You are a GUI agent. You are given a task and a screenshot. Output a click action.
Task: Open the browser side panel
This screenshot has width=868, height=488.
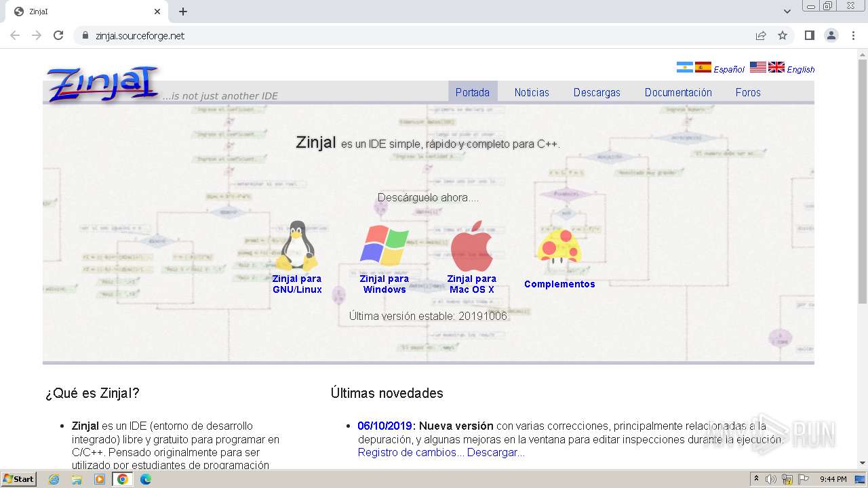(810, 35)
